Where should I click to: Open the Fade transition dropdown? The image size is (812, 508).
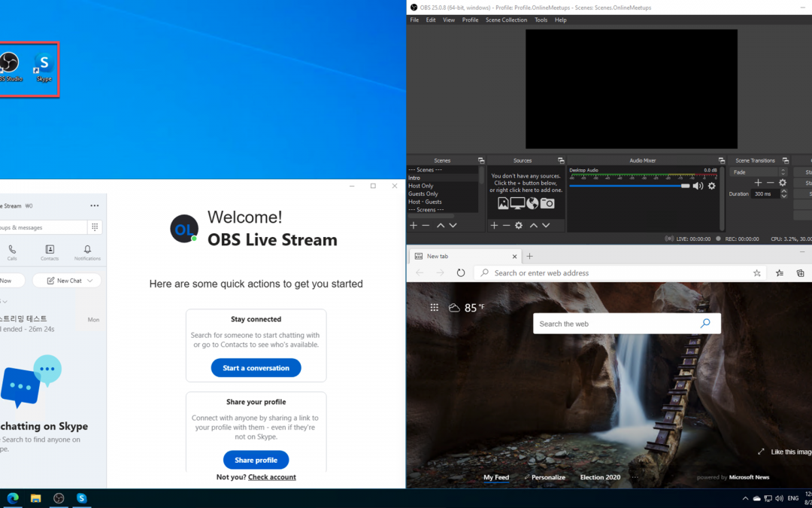(758, 172)
